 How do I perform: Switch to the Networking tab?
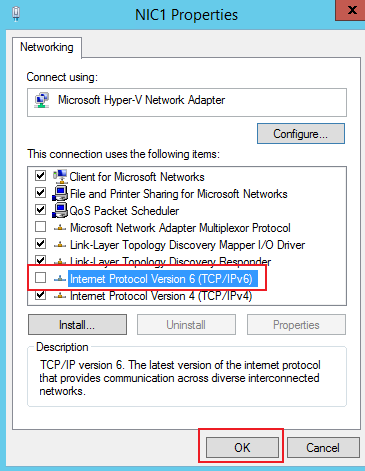pos(47,47)
